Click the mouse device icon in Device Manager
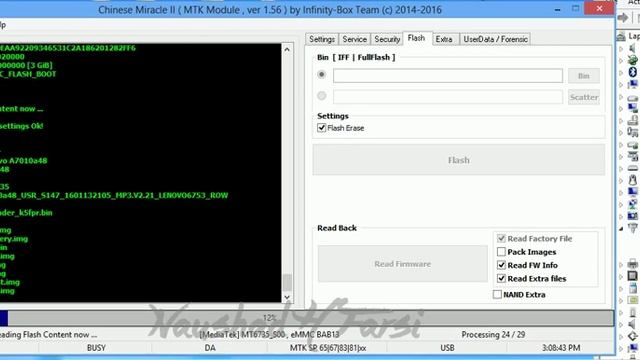The width and height of the screenshot is (640, 360). point(633,180)
